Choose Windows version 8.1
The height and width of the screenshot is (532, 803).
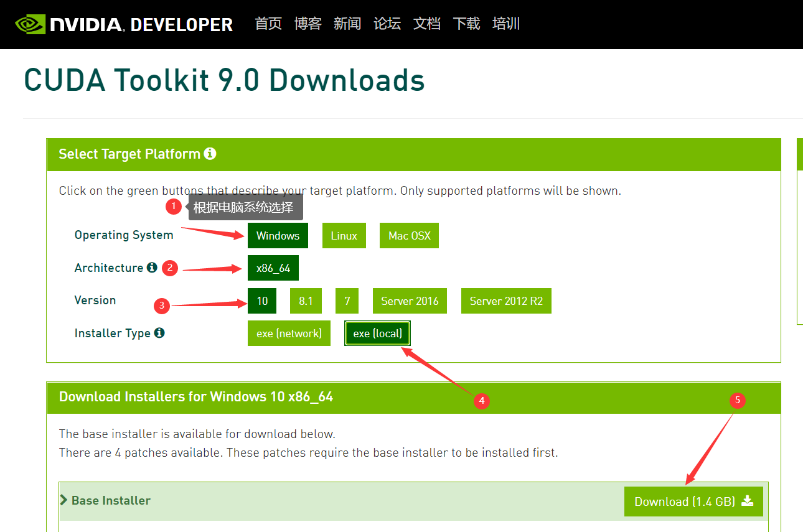click(x=306, y=301)
